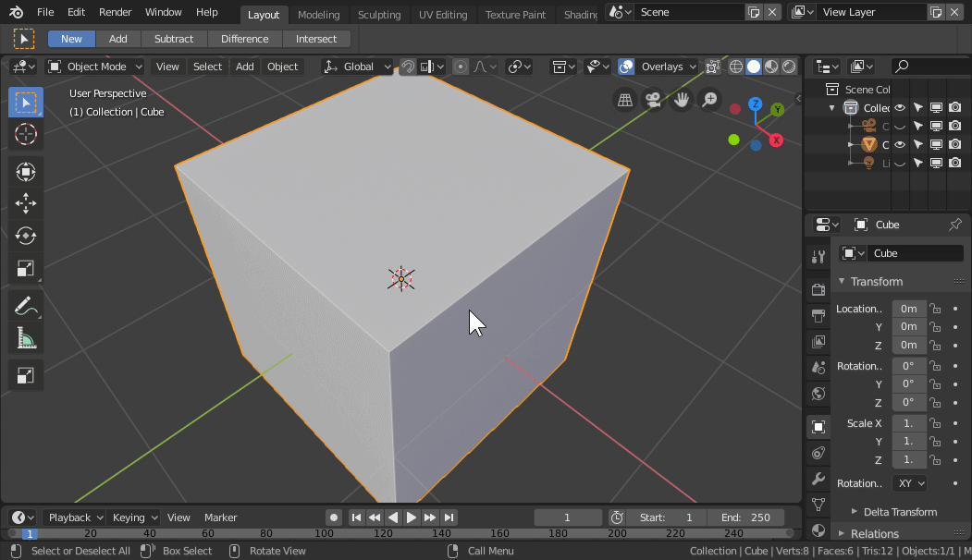Click the Scene name input field
The width and height of the screenshot is (972, 560).
[x=689, y=12]
